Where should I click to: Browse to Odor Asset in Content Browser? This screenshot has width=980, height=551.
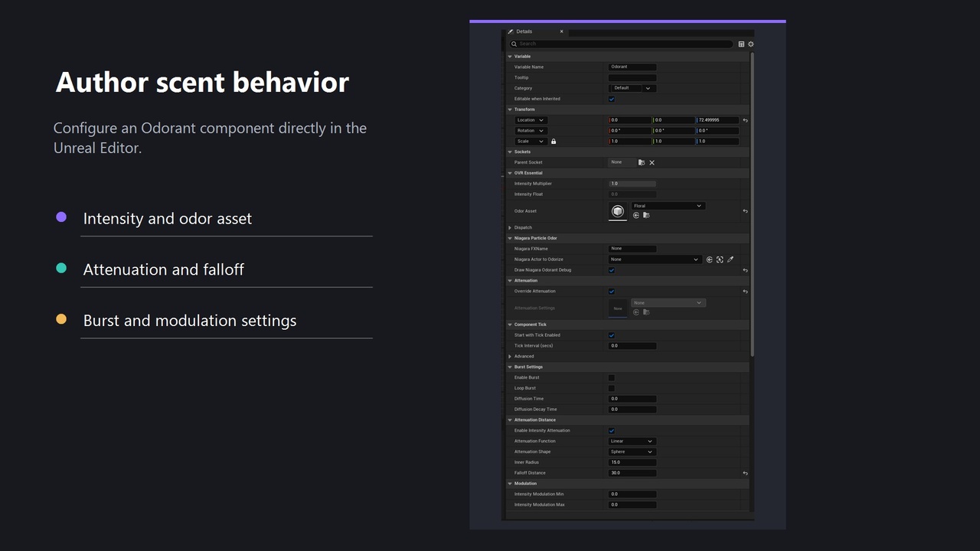(x=646, y=215)
